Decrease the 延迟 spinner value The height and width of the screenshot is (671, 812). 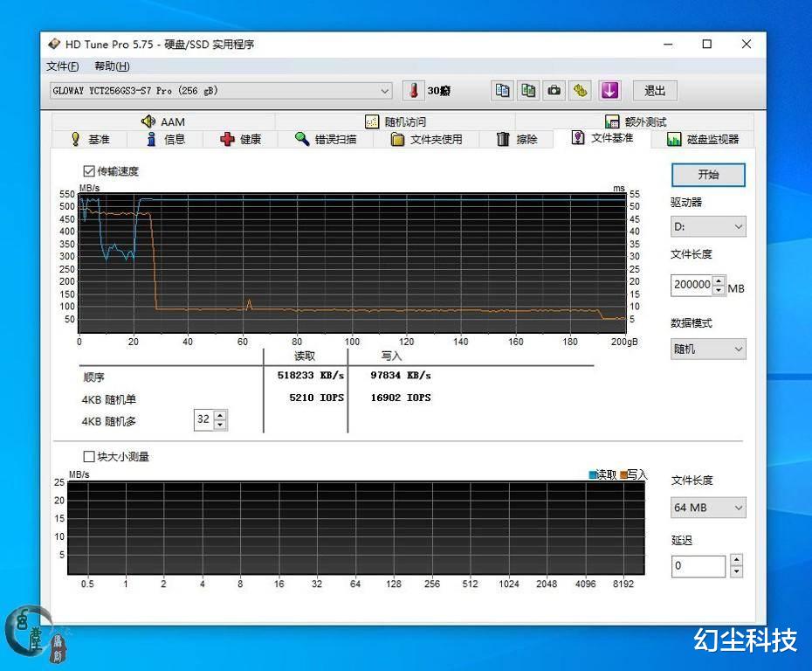pyautogui.click(x=736, y=571)
